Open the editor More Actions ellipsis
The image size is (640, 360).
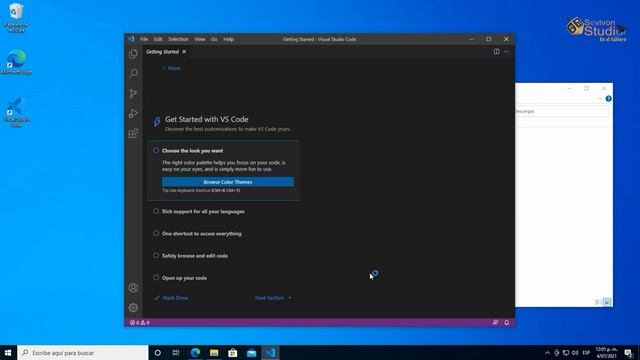[x=507, y=51]
